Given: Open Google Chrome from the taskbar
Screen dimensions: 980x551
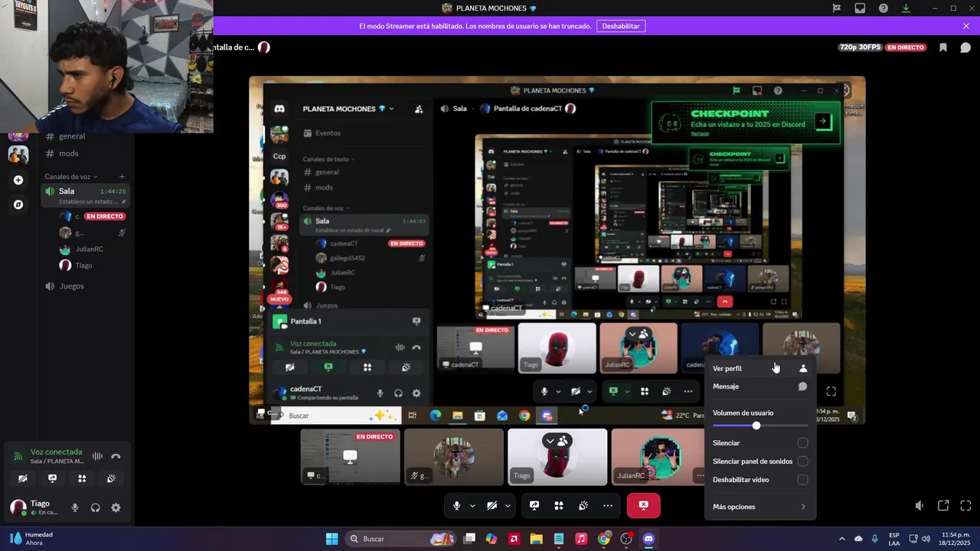Looking at the screenshot, I should coord(604,539).
